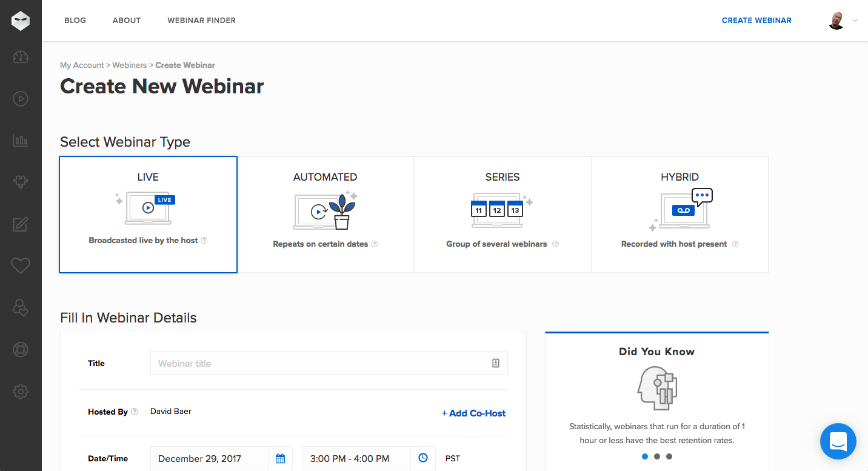The image size is (868, 471).
Task: Click the CREATE WEBINAR link
Action: tap(756, 21)
